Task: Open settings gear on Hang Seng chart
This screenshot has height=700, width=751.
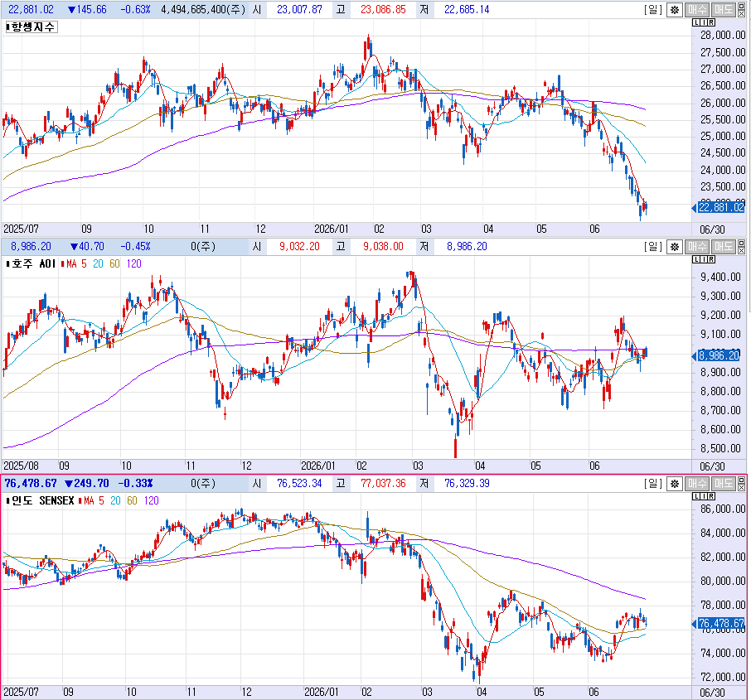Action: [x=675, y=10]
